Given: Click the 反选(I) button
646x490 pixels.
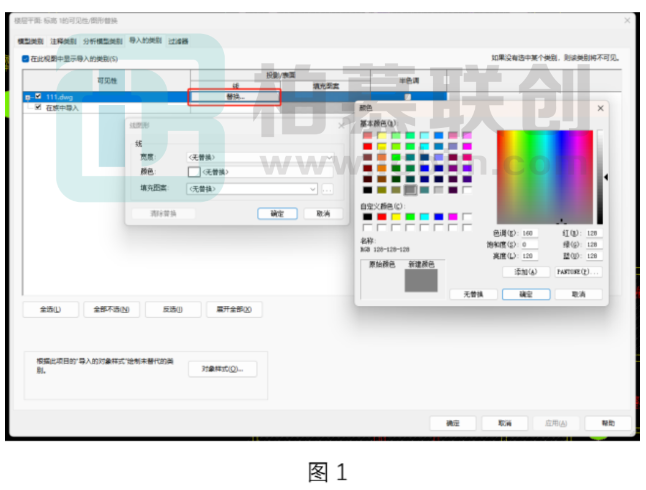Looking at the screenshot, I should click(x=173, y=309).
